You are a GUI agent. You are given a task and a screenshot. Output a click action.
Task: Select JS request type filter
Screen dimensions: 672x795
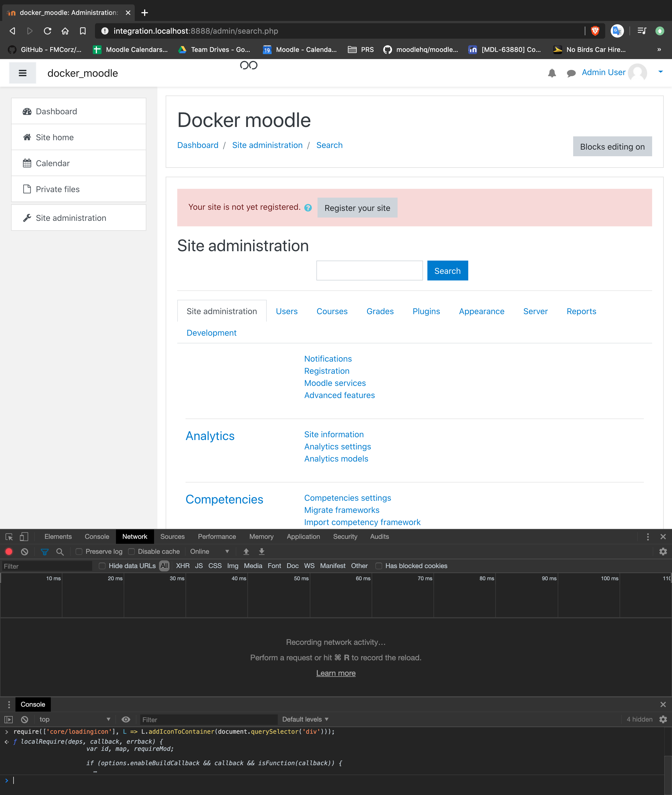pyautogui.click(x=199, y=566)
